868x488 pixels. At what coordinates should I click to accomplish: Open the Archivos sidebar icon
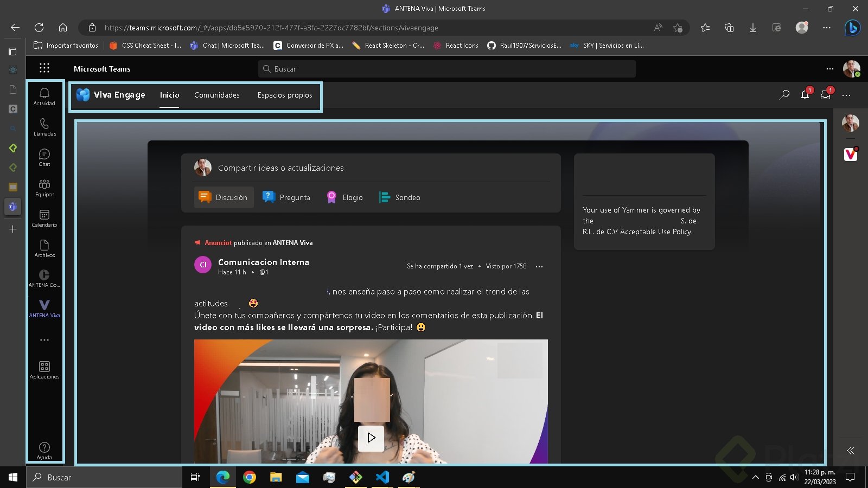(44, 248)
